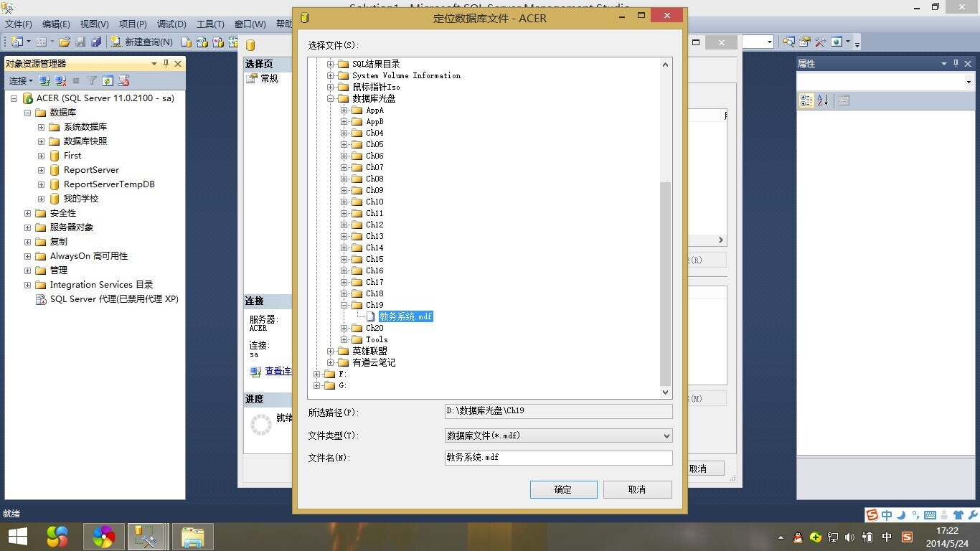Open the Connect (连接) dropdown in Object Explorer
This screenshot has height=551, width=980.
(x=20, y=81)
